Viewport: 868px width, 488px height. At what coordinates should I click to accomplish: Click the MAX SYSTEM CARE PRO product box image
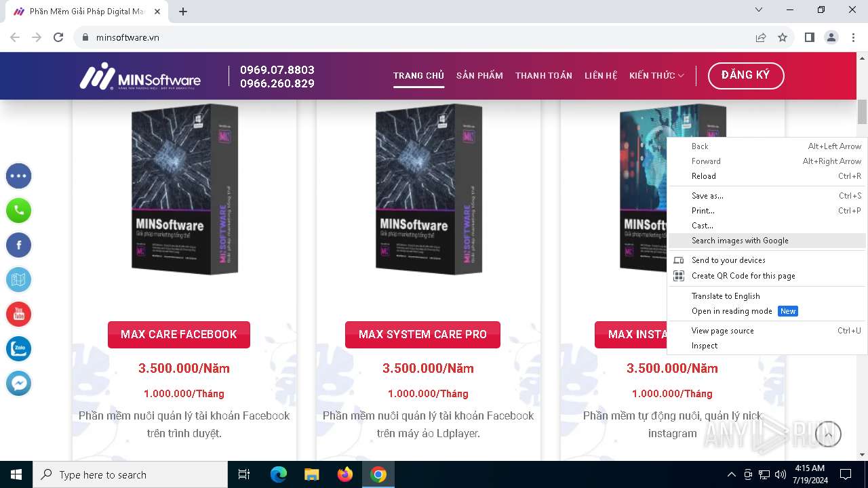coord(429,189)
